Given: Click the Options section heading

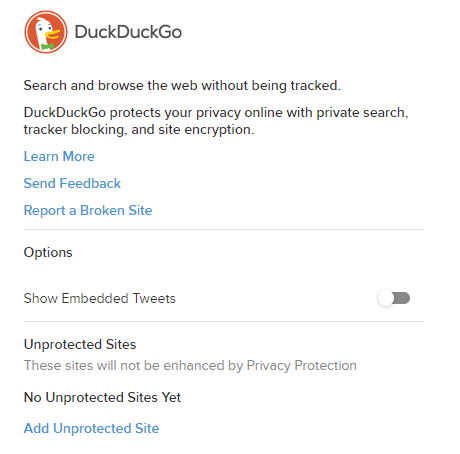Looking at the screenshot, I should (x=48, y=253).
